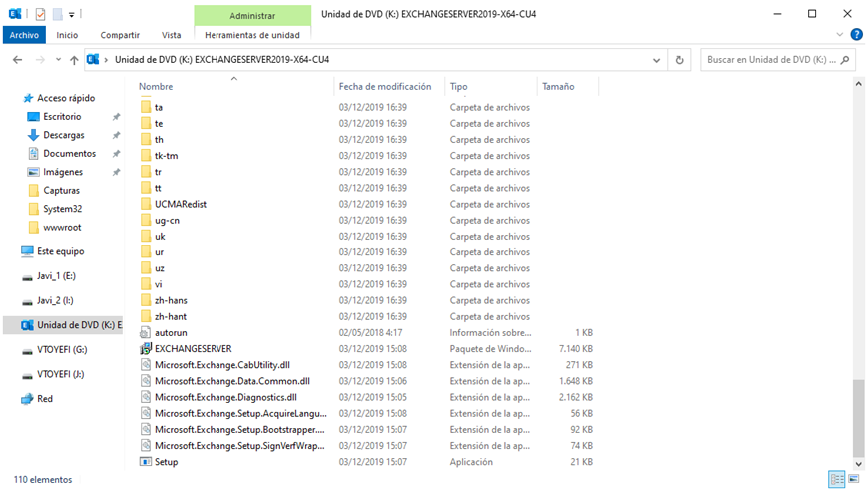Select the uk folder icon
The width and height of the screenshot is (868, 491).
click(145, 236)
